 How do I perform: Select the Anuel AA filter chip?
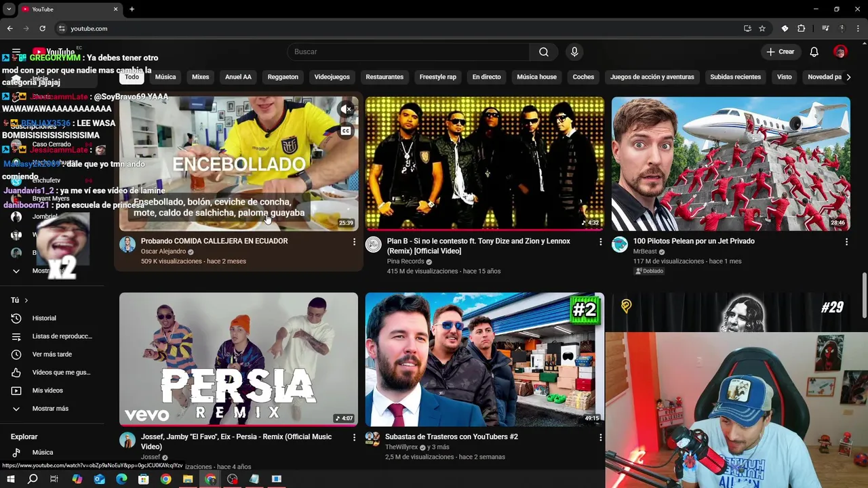pos(238,77)
